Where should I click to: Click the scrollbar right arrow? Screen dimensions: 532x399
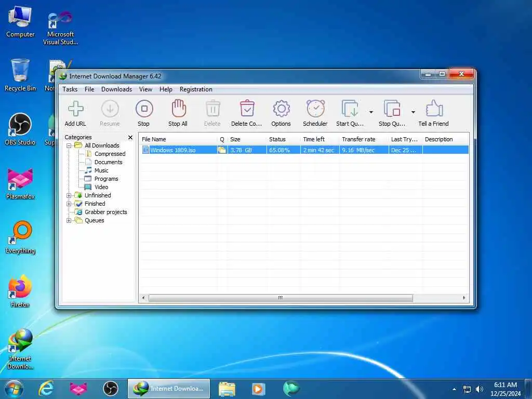point(464,298)
